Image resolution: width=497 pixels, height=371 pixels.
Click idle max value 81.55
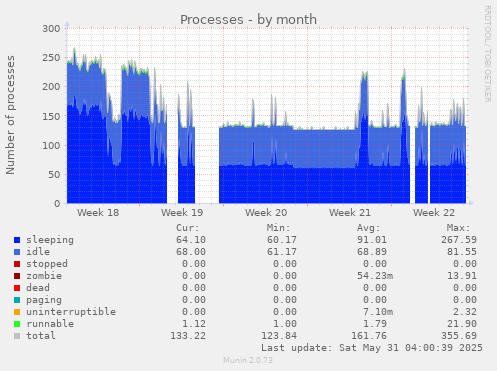[462, 252]
